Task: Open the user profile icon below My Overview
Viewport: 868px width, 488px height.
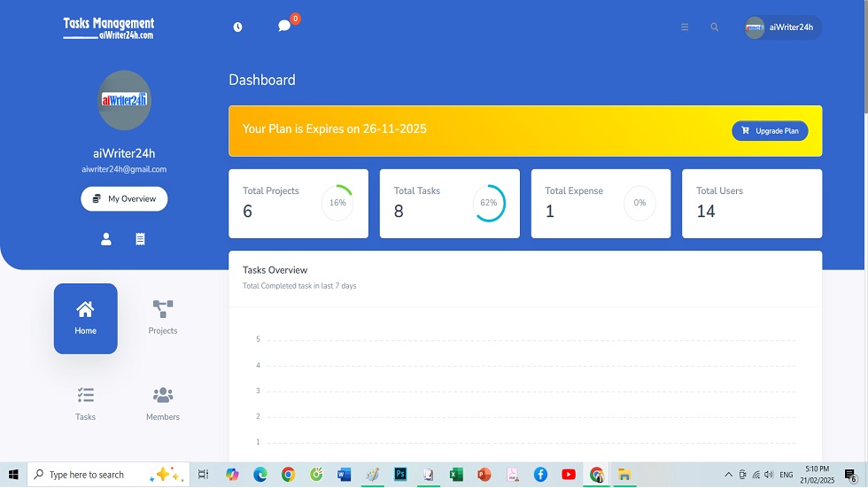Action: tap(106, 239)
